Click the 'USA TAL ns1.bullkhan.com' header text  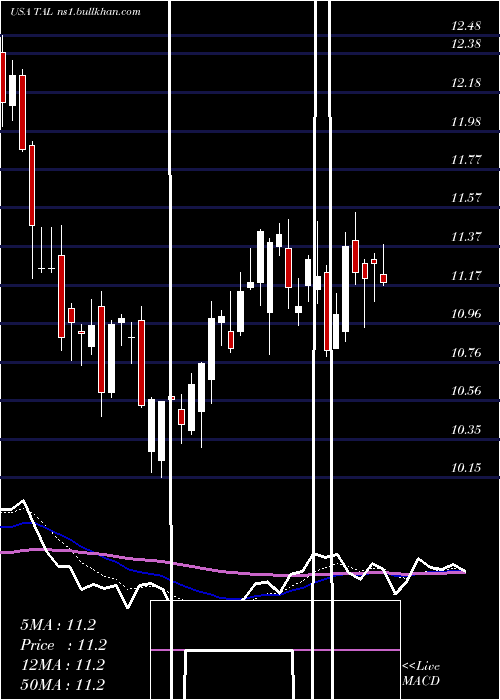tap(75, 11)
